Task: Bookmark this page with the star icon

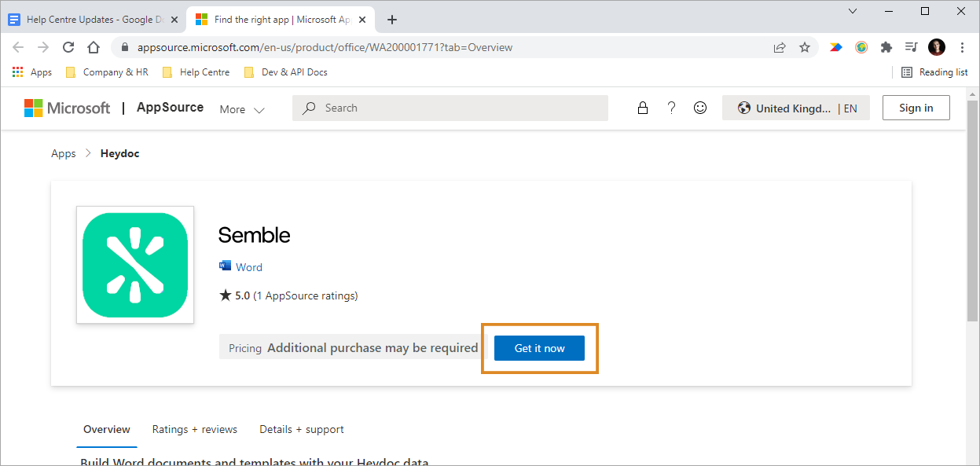Action: pyautogui.click(x=805, y=47)
